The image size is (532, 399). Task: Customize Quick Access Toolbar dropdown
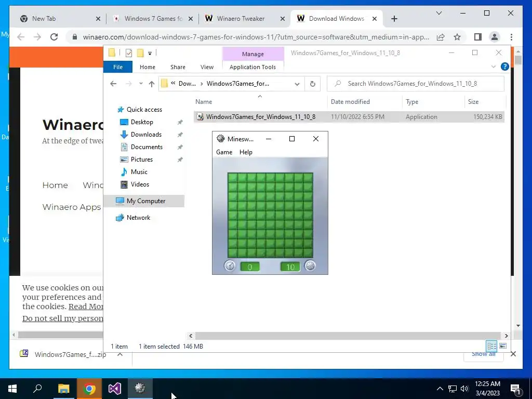(150, 53)
